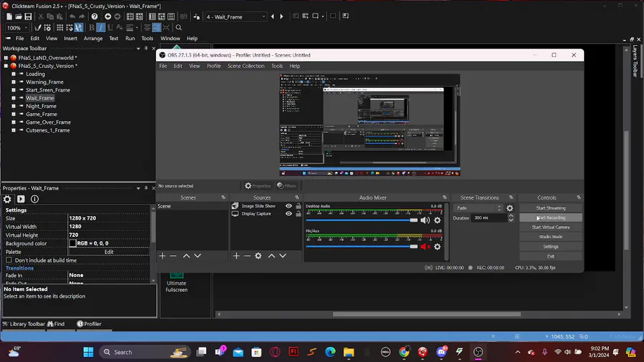Click Start Streaming button
Screen dimensions: 644x362
[550, 208]
